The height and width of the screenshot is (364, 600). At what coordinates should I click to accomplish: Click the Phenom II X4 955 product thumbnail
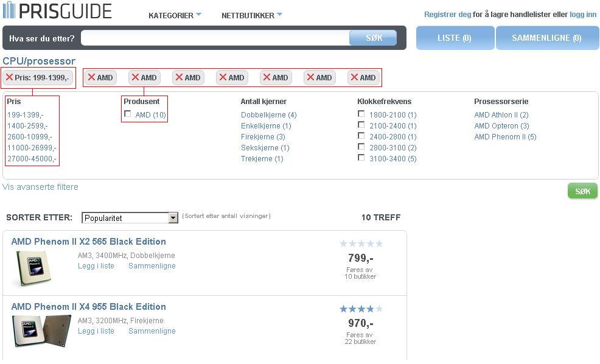coord(41,331)
